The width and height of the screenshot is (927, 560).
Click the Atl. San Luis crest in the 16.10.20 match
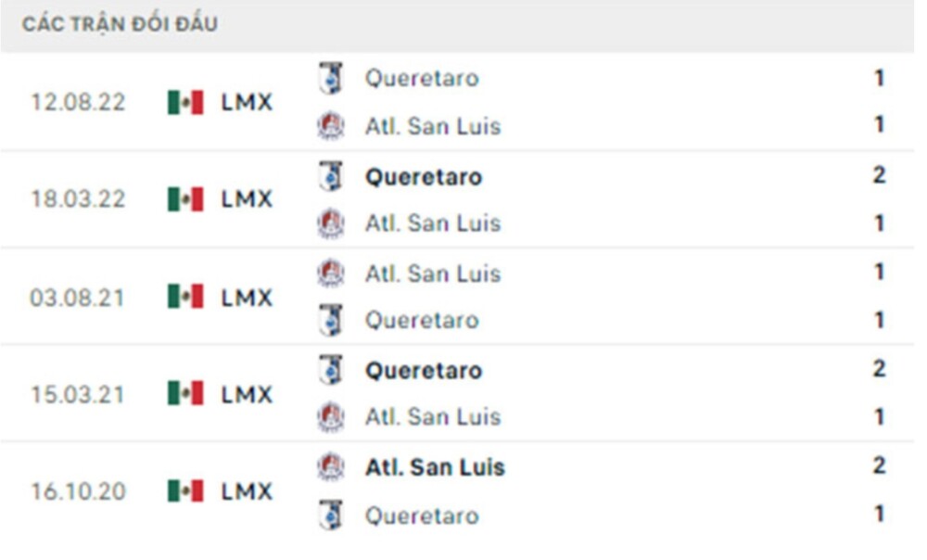pyautogui.click(x=330, y=466)
